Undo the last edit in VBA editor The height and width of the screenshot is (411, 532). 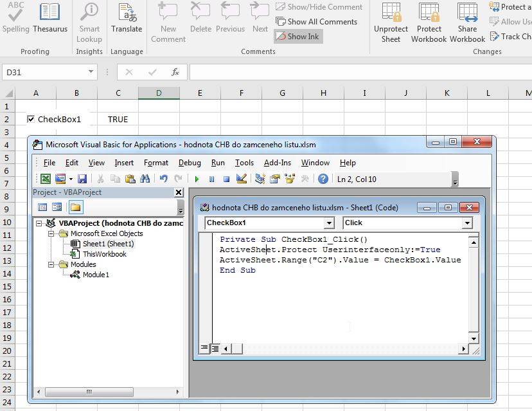(164, 179)
